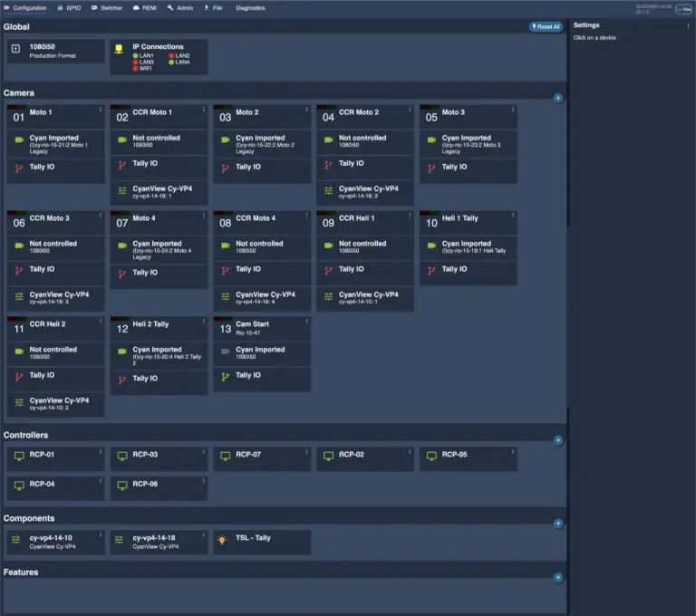Switch to the GPIO tab
Viewport: 696px width, 616px height.
pyautogui.click(x=69, y=7)
